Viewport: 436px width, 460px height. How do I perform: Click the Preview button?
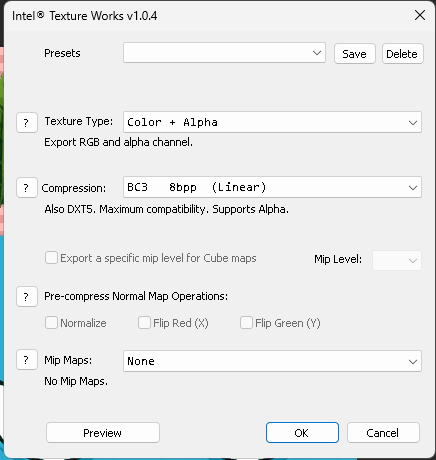(x=103, y=433)
